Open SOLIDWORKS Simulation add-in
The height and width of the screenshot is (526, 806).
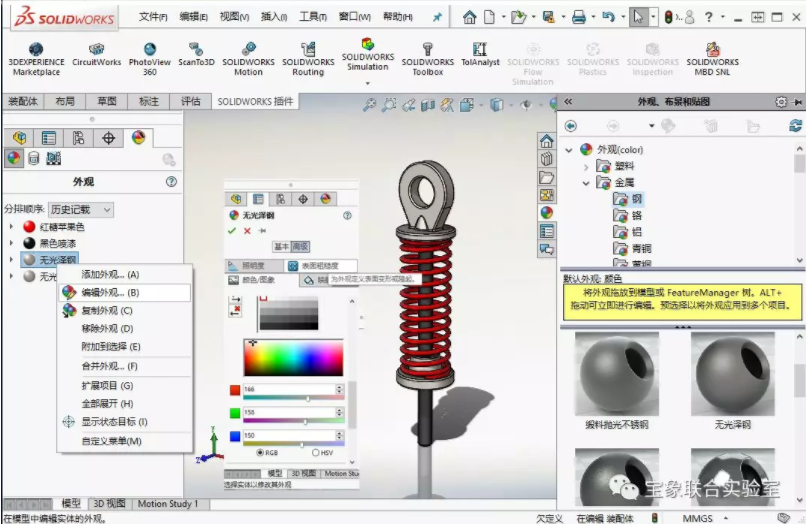coord(368,55)
